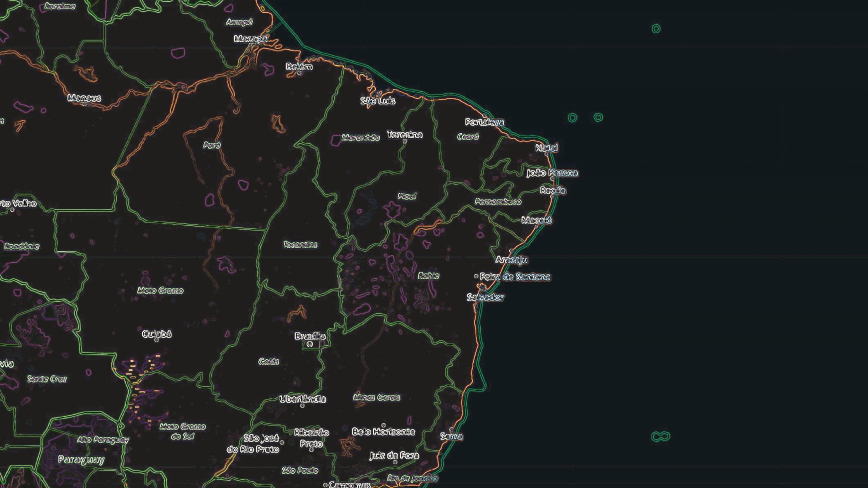Click the Recife city label
868x488 pixels.
[x=553, y=190]
